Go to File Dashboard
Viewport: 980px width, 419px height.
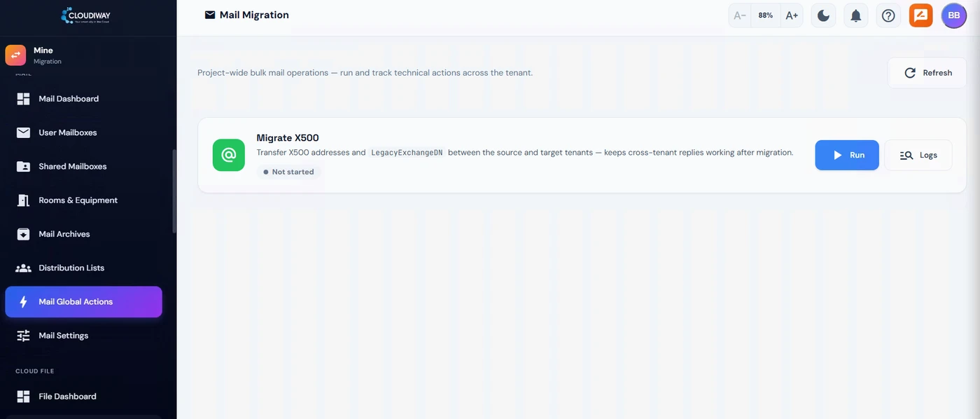(83, 397)
